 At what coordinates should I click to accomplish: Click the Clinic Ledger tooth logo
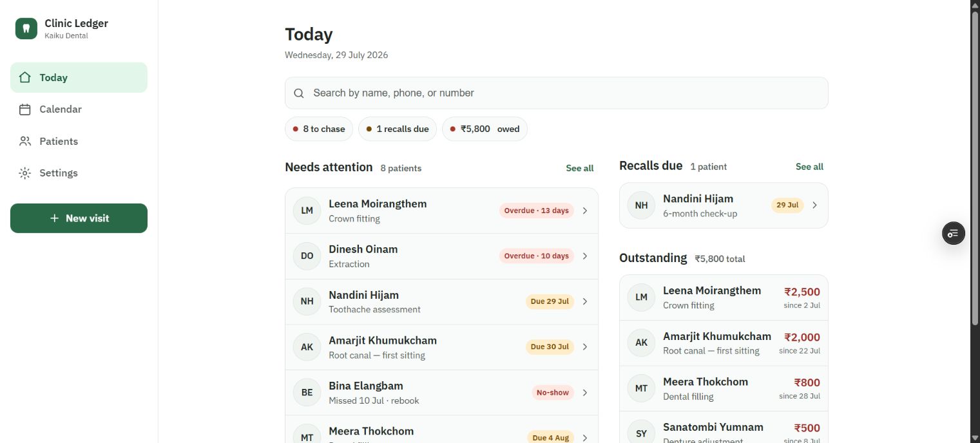pyautogui.click(x=26, y=28)
